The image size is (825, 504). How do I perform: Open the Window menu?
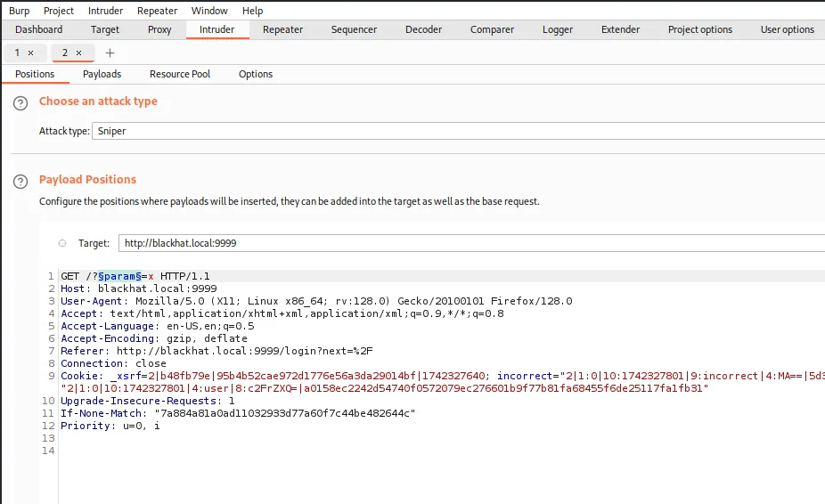(x=208, y=11)
